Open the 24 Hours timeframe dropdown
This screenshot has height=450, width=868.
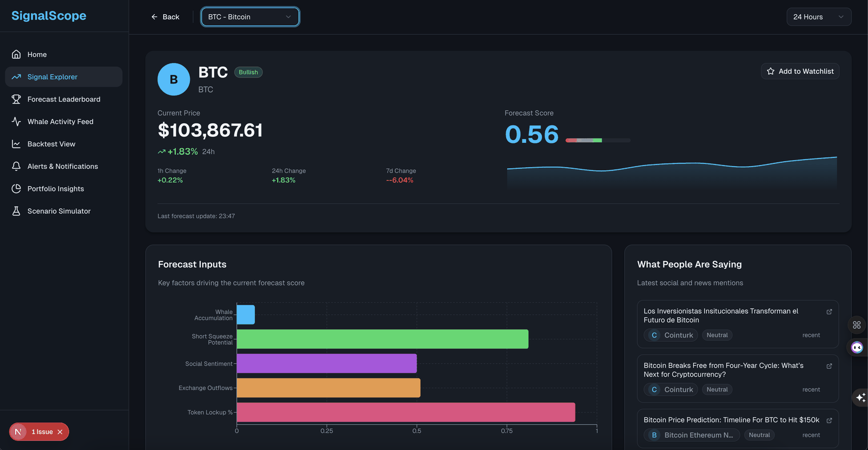pos(819,17)
